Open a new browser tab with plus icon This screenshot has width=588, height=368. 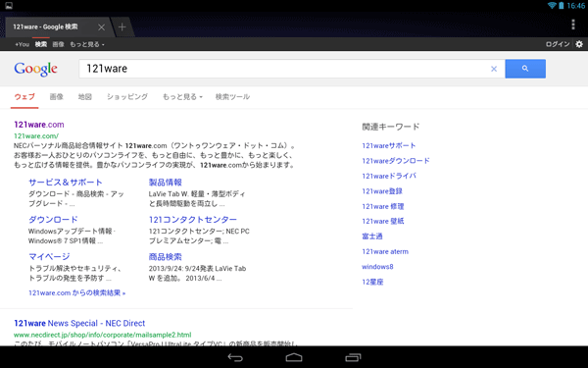122,27
